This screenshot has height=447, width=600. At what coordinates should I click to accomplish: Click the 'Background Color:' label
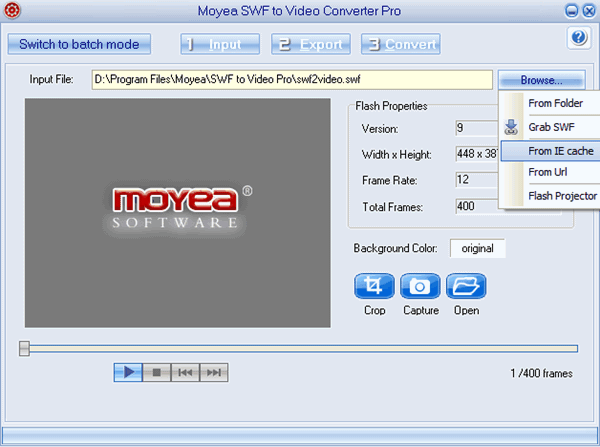coord(395,248)
